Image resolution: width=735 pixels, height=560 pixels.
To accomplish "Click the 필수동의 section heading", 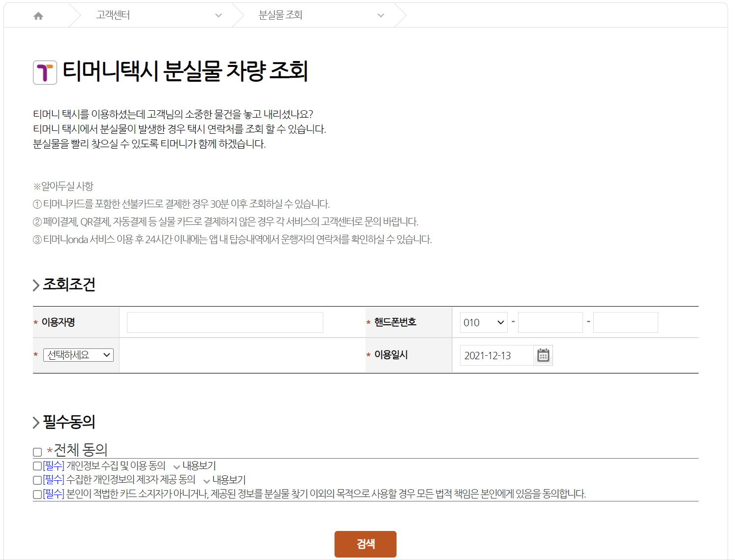I will click(x=69, y=422).
